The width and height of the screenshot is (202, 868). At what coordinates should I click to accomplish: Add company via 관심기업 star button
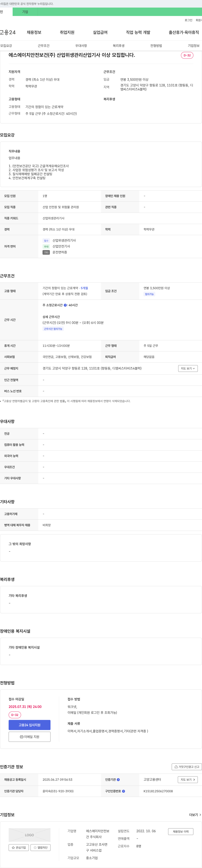click(19, 847)
